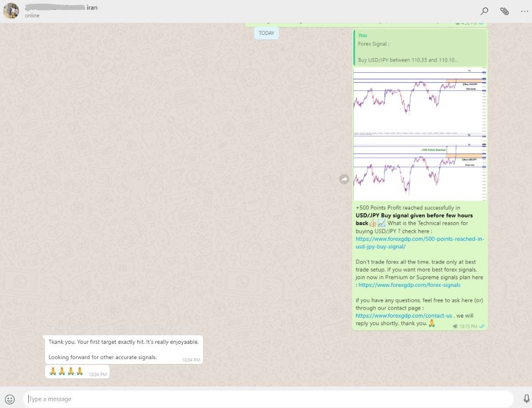Viewport: 532px width, 408px height.
Task: Click the '+500 Points Profit reached successfully' text
Action: (x=408, y=208)
